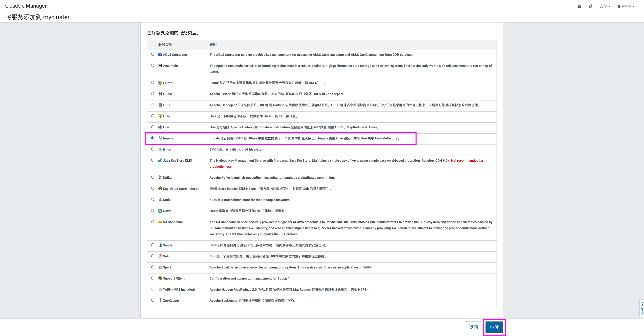Click the ZooKeeper service icon
Viewport: 644px width, 336px height.
click(160, 301)
